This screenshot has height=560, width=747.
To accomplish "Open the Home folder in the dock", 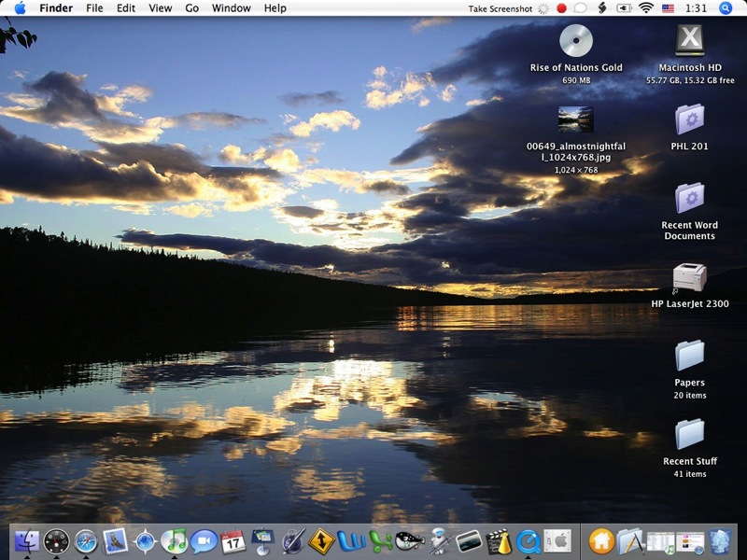I will [601, 540].
